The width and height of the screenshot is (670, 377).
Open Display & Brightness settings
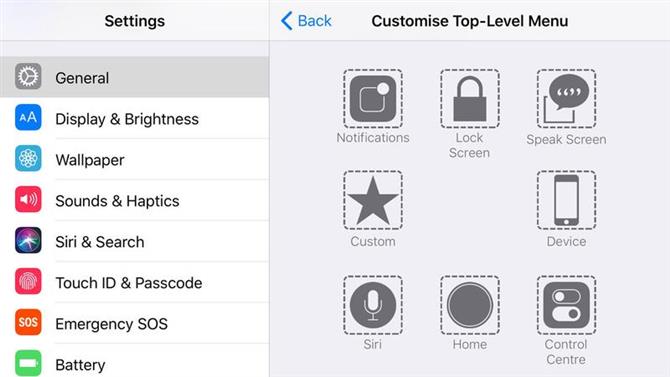[135, 118]
